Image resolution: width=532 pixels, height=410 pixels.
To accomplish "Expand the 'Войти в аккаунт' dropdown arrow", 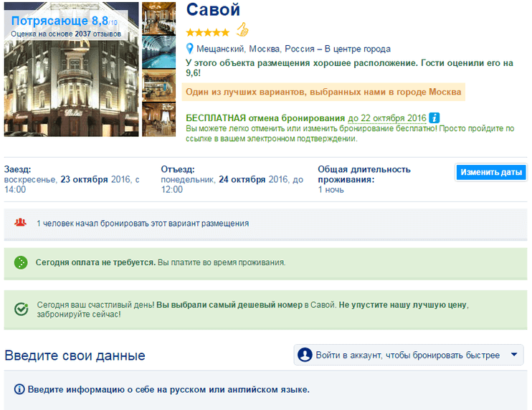I will tap(513, 355).
